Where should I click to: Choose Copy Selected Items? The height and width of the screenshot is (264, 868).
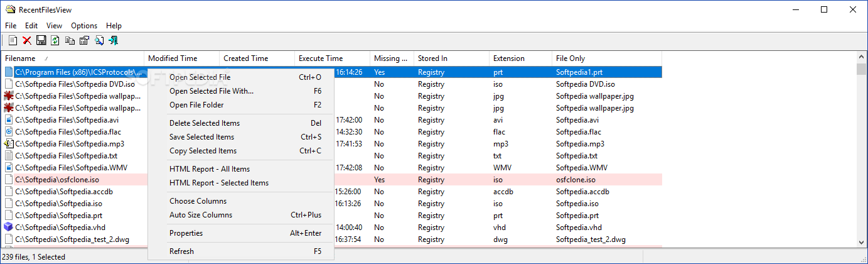(240, 151)
